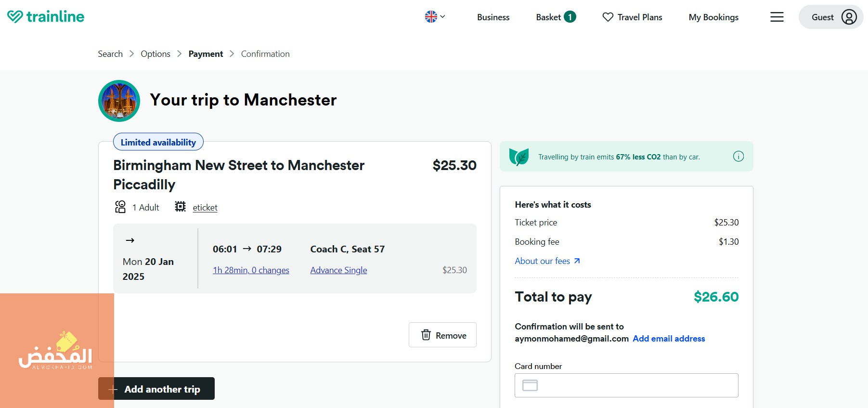Expand the 1h 28min, 0 changes details
Screen dimensions: 868x408
251,270
